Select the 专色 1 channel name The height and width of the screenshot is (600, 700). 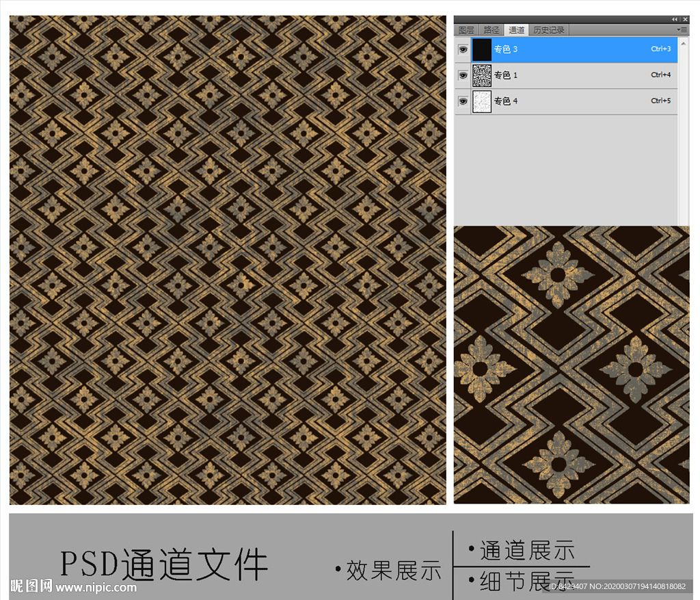point(506,75)
